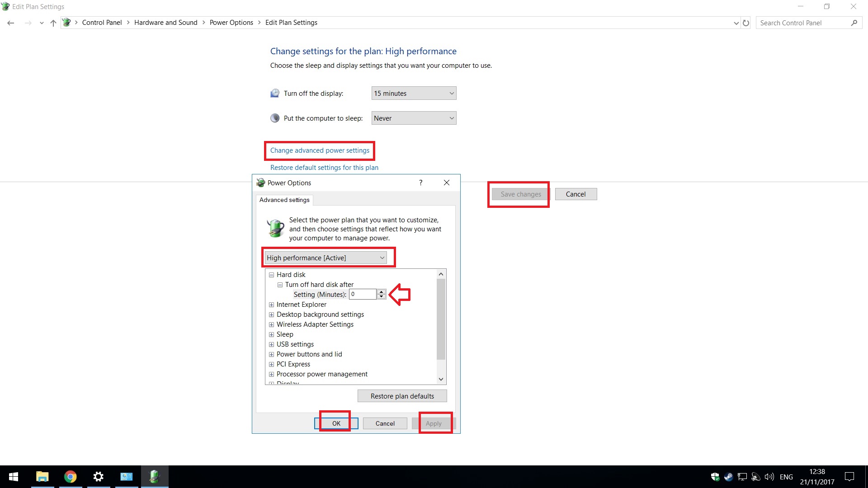Open High performance [Active] plan dropdown
Image resolution: width=868 pixels, height=488 pixels.
(325, 258)
